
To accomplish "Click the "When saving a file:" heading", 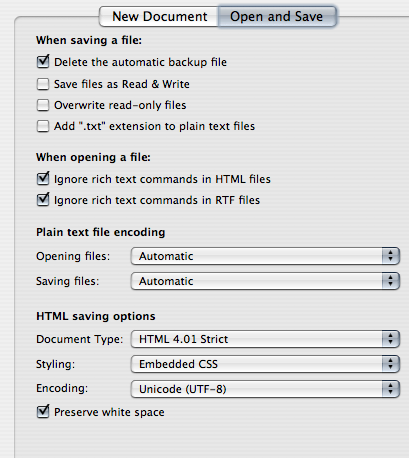I will point(89,40).
